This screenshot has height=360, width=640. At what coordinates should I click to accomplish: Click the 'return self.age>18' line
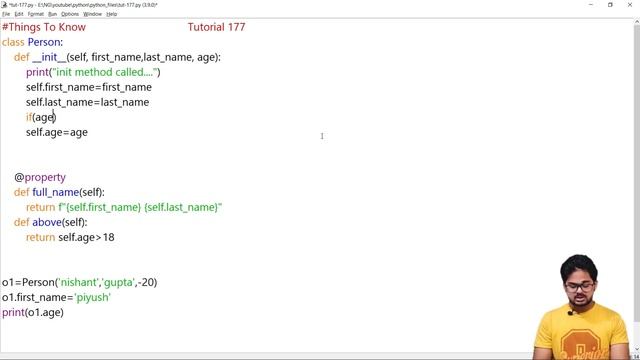[x=70, y=238]
